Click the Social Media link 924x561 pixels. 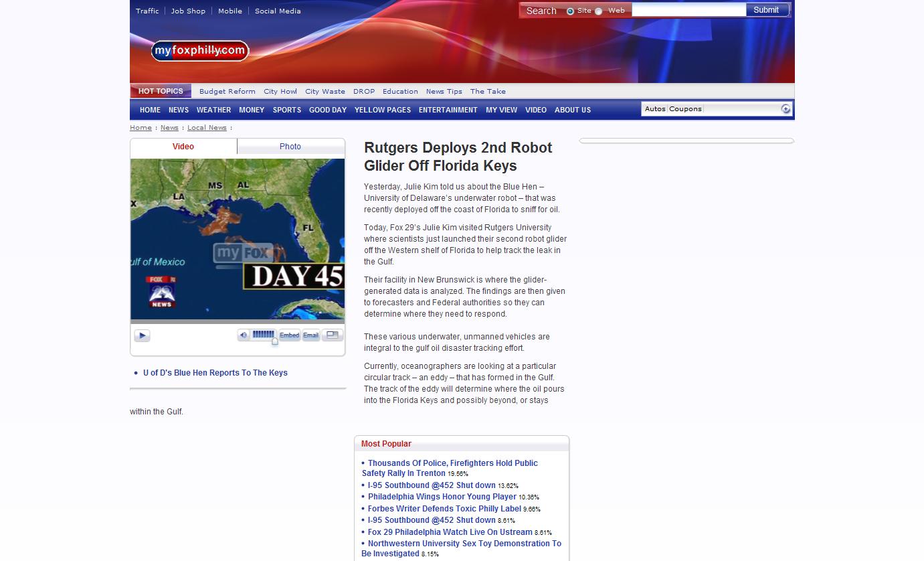click(x=278, y=11)
